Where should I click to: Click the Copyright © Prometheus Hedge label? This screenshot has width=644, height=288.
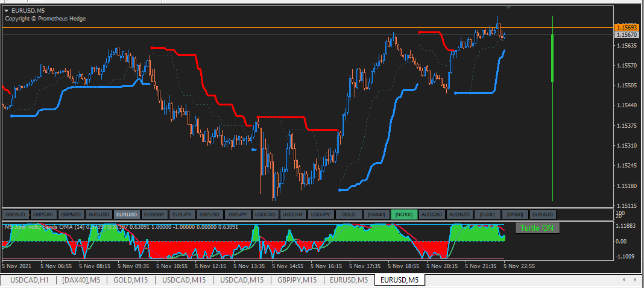click(x=45, y=19)
